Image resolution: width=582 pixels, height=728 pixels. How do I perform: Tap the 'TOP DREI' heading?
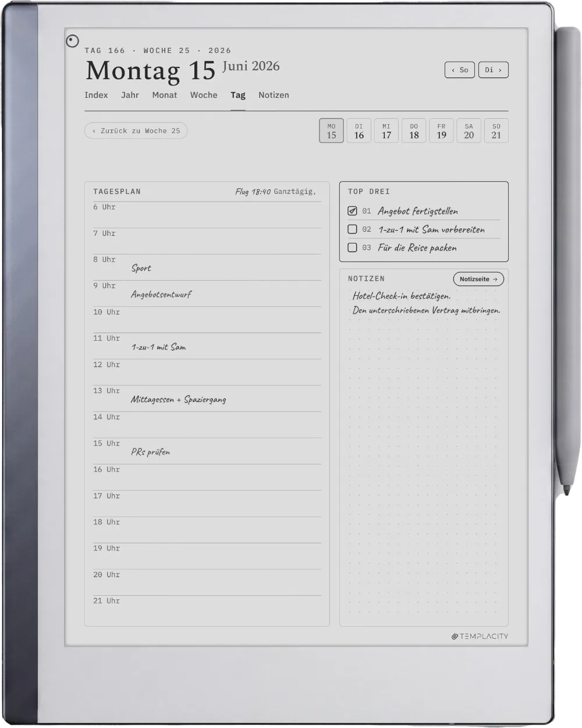369,192
